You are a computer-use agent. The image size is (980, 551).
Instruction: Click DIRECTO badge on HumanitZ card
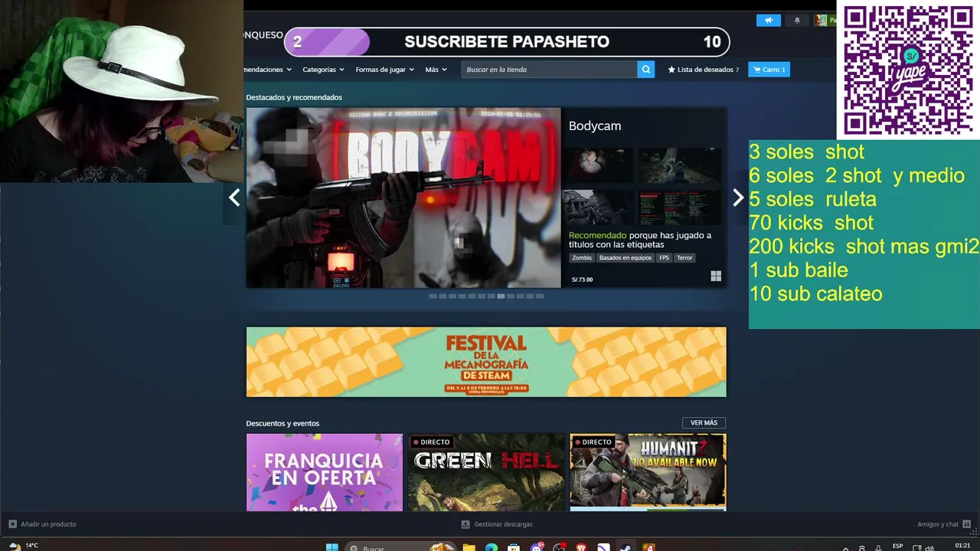pos(593,442)
